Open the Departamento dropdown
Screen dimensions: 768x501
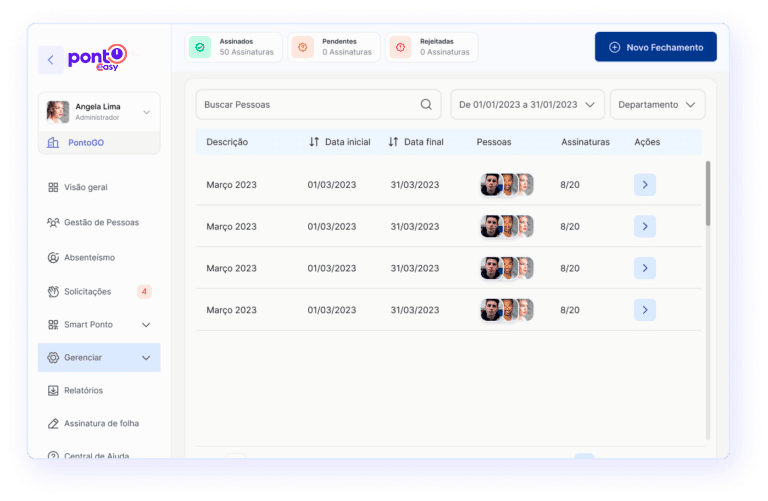tap(657, 104)
